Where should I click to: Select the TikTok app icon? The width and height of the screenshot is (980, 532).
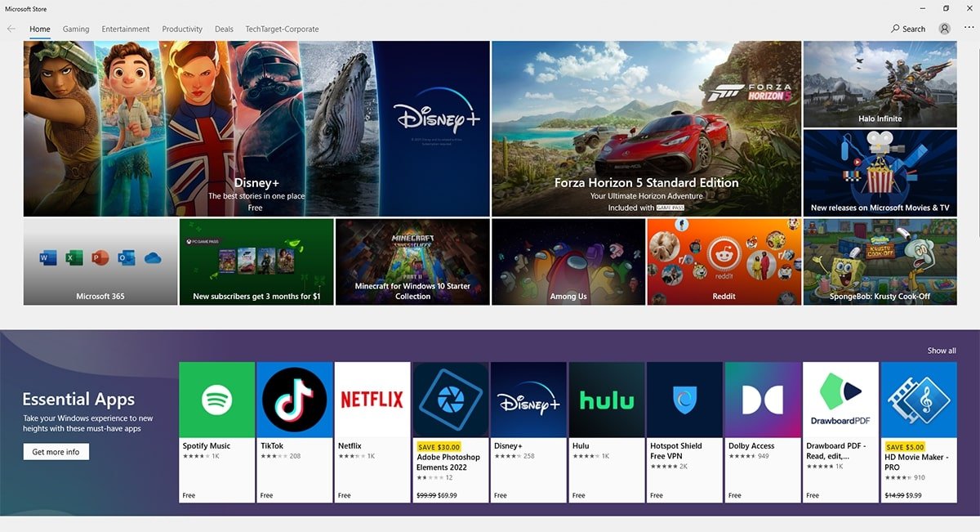point(294,400)
